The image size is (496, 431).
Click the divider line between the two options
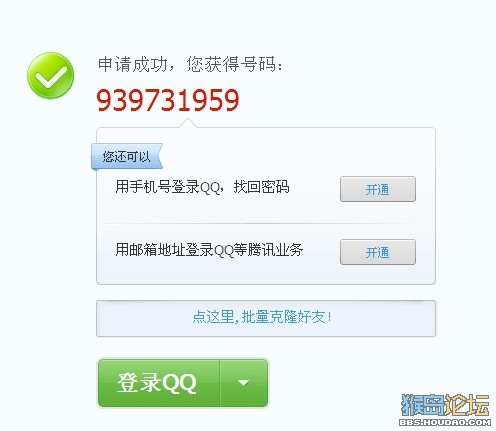(x=258, y=223)
